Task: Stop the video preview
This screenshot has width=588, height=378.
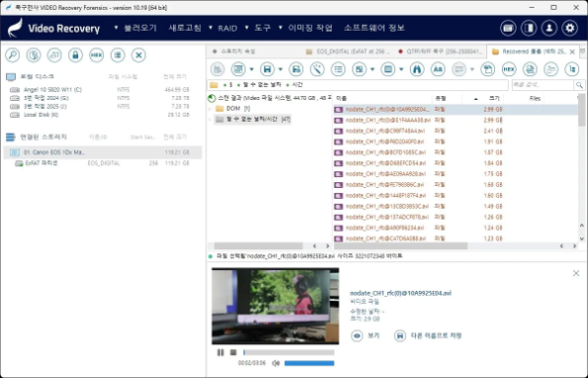Action: tap(233, 352)
